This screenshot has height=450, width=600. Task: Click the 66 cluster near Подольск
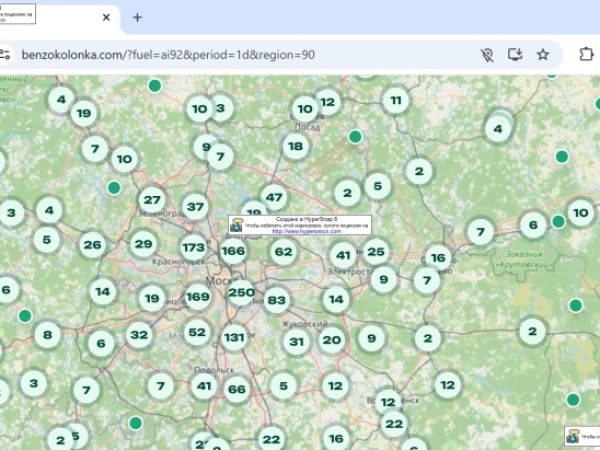pyautogui.click(x=236, y=389)
